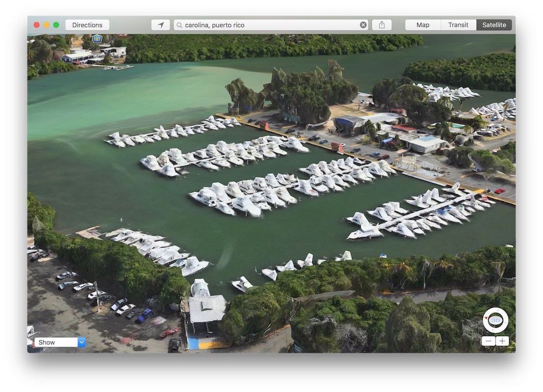Toggle 3D view inside the compass
This screenshot has width=543, height=392.
495,320
